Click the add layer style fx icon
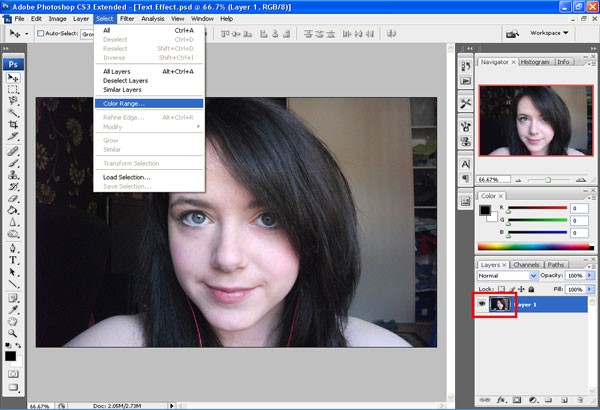 (x=501, y=400)
